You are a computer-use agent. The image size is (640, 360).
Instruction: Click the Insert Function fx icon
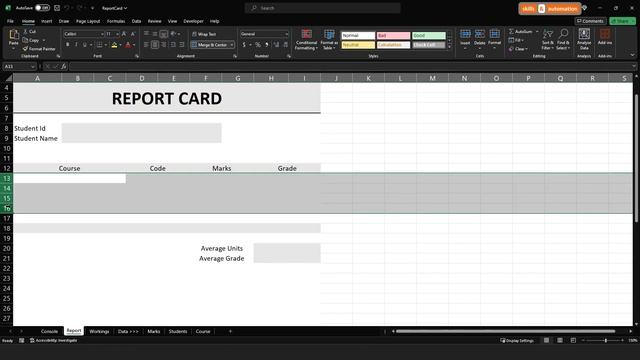64,66
